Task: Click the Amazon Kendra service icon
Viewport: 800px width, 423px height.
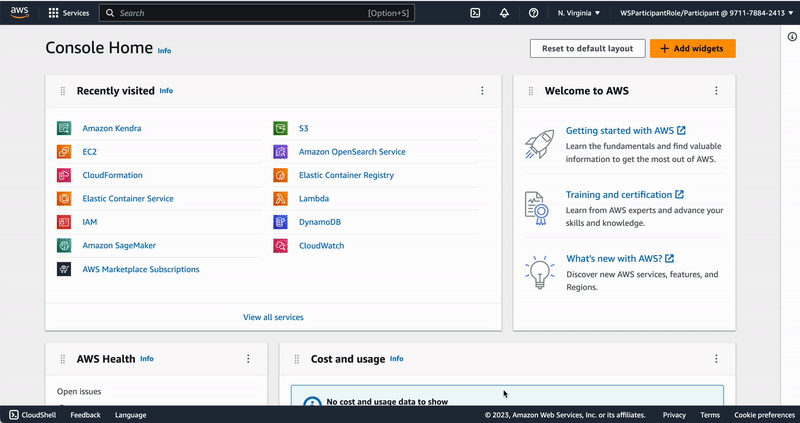Action: pos(64,128)
